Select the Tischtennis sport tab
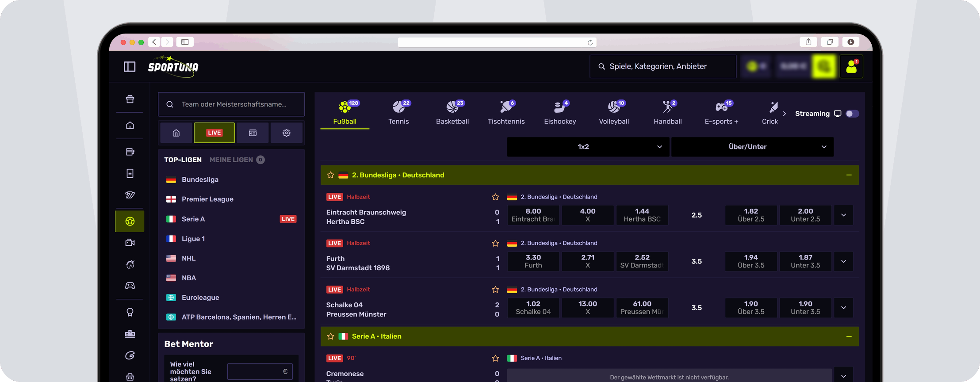The image size is (980, 382). coord(506,113)
